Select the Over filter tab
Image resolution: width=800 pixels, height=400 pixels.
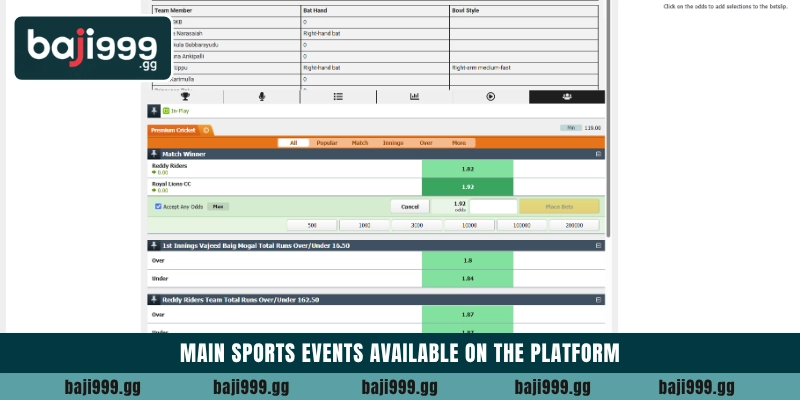(x=426, y=143)
